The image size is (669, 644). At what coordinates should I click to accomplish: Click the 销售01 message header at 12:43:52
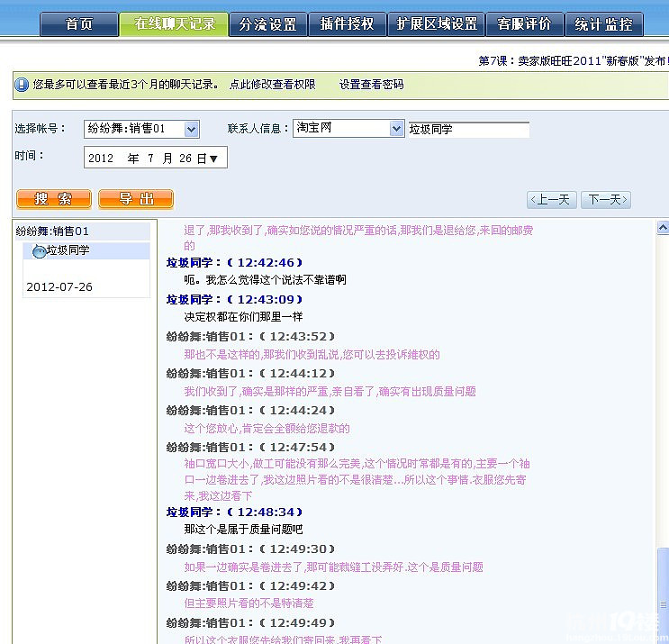(250, 337)
